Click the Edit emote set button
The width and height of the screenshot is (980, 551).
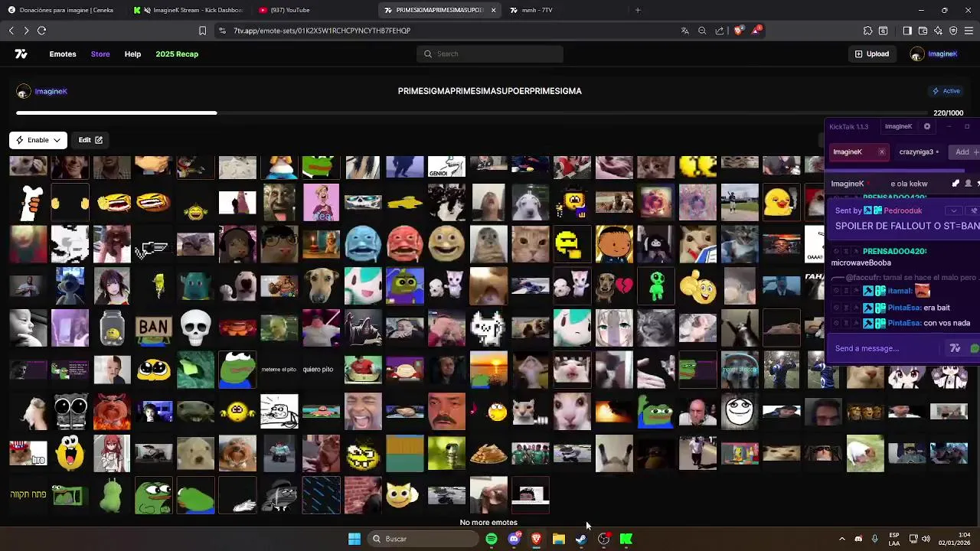pyautogui.click(x=90, y=140)
